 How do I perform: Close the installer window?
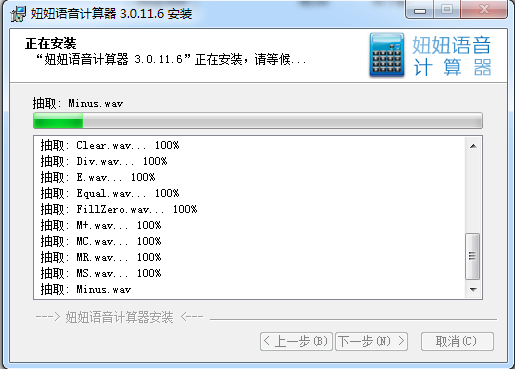(x=484, y=10)
